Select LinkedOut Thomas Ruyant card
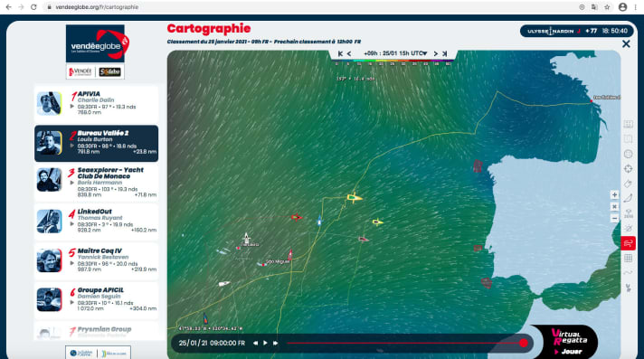Image resolution: width=644 pixels, height=359 pixels. coord(96,222)
